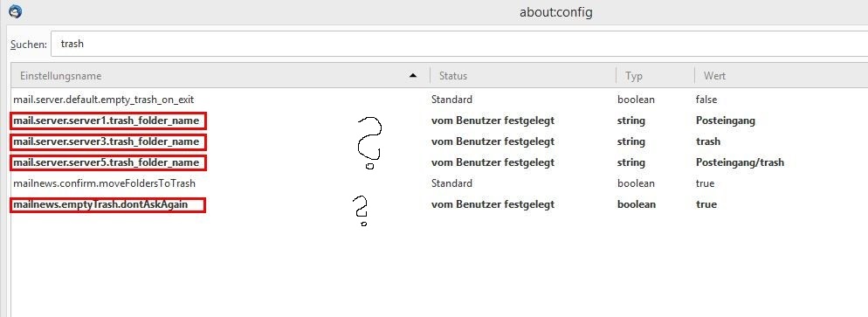Sort by the Typ column header
This screenshot has width=868, height=317.
(x=656, y=76)
